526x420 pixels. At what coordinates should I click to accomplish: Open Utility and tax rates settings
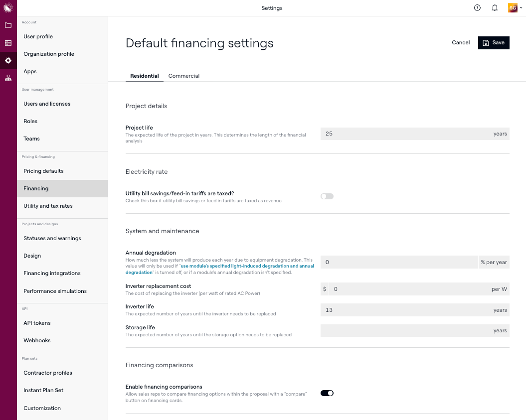(x=48, y=206)
